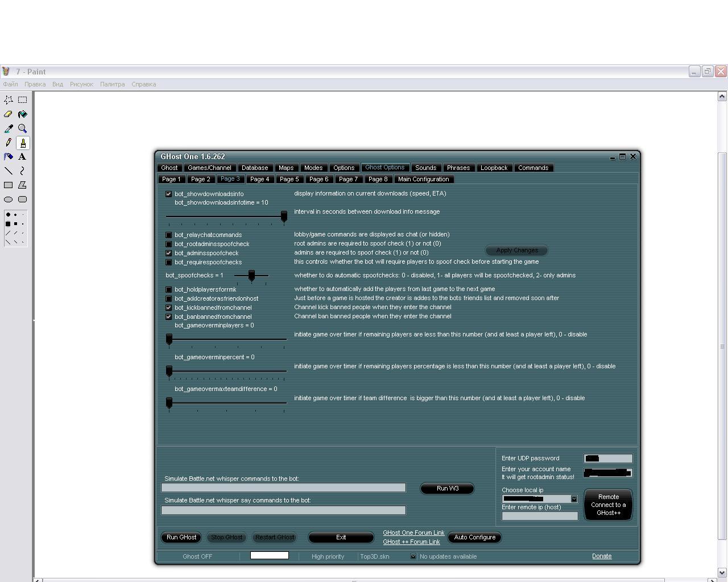This screenshot has height=582, width=728.
Task: Open the Палитра menu in Paint
Action: pos(112,84)
